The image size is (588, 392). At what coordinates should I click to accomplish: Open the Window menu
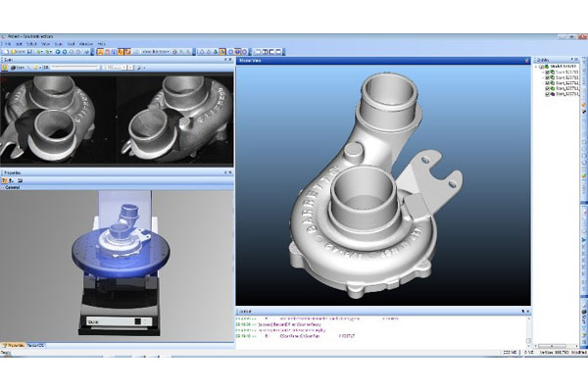86,44
